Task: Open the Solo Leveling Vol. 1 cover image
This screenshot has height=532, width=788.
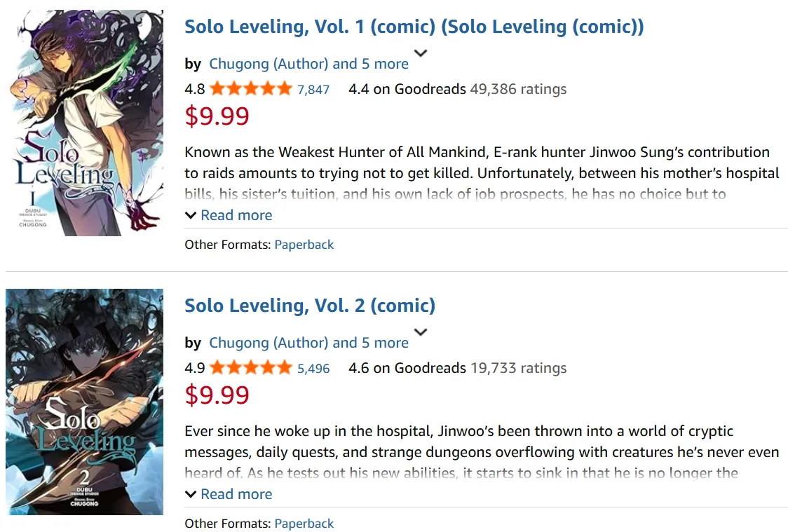Action: [x=84, y=123]
